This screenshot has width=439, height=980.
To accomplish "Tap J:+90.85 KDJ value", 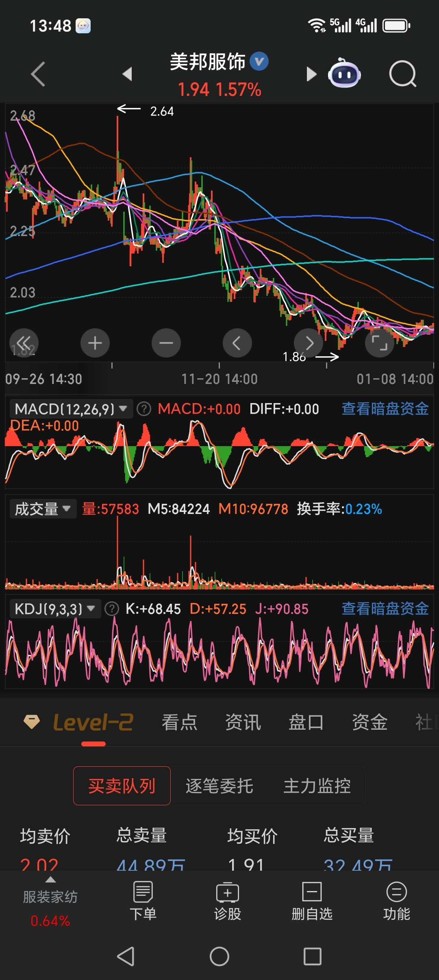I will 282,609.
